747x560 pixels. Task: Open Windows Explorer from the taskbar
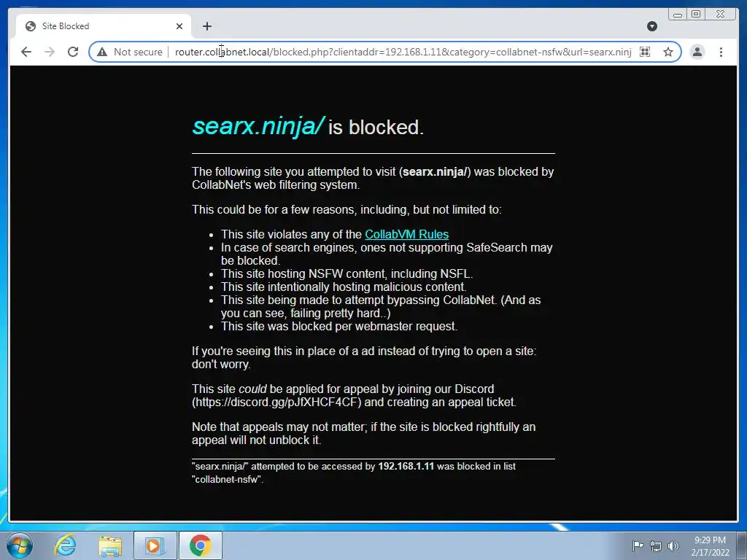[110, 545]
